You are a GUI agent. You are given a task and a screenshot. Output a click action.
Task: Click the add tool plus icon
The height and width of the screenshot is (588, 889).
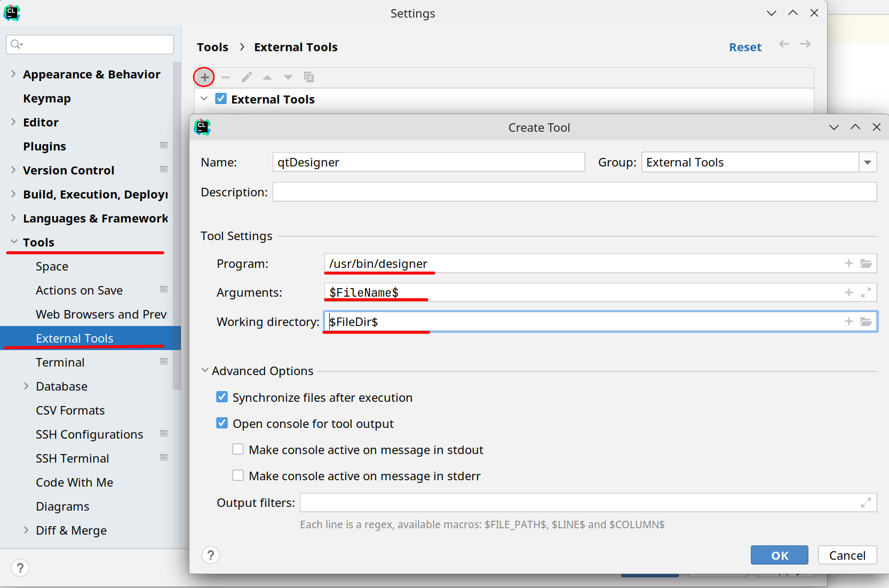click(x=204, y=77)
